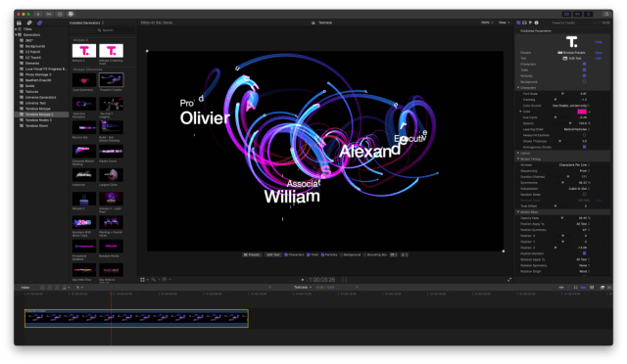Open the viewer zoom percentage dropdown
Image resolution: width=627 pixels, height=364 pixels.
click(x=487, y=23)
